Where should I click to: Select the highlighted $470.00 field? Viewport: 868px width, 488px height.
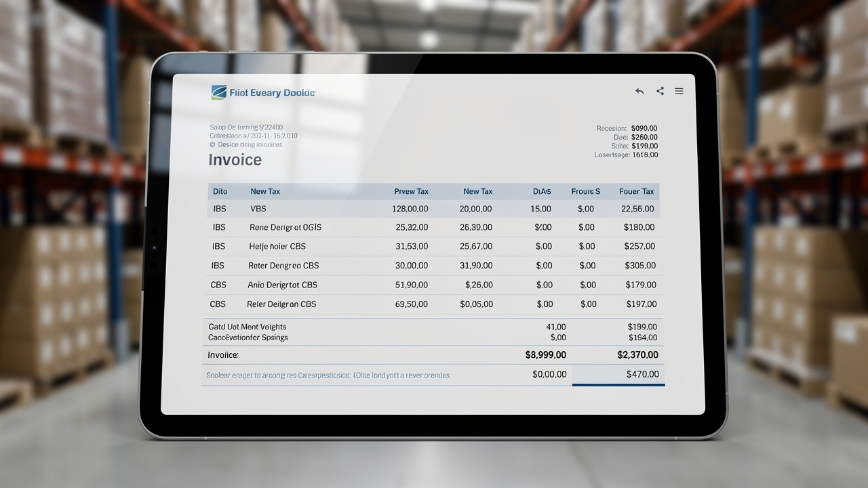pyautogui.click(x=618, y=375)
